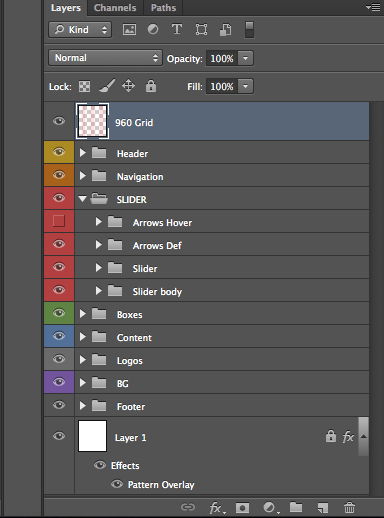Collapse the SLIDER group

coord(82,199)
